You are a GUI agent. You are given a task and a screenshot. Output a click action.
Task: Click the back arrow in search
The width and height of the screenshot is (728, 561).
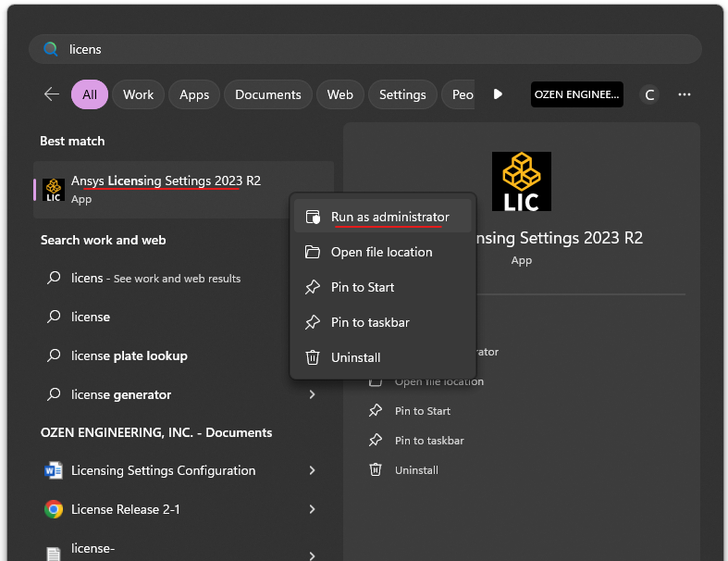pyautogui.click(x=52, y=94)
